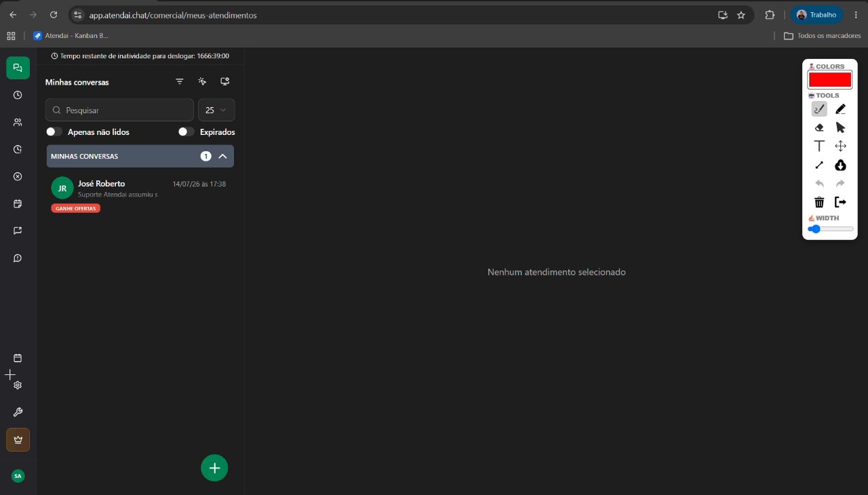Click the redo arrow in the drawing tools
868x495 pixels.
(x=841, y=184)
